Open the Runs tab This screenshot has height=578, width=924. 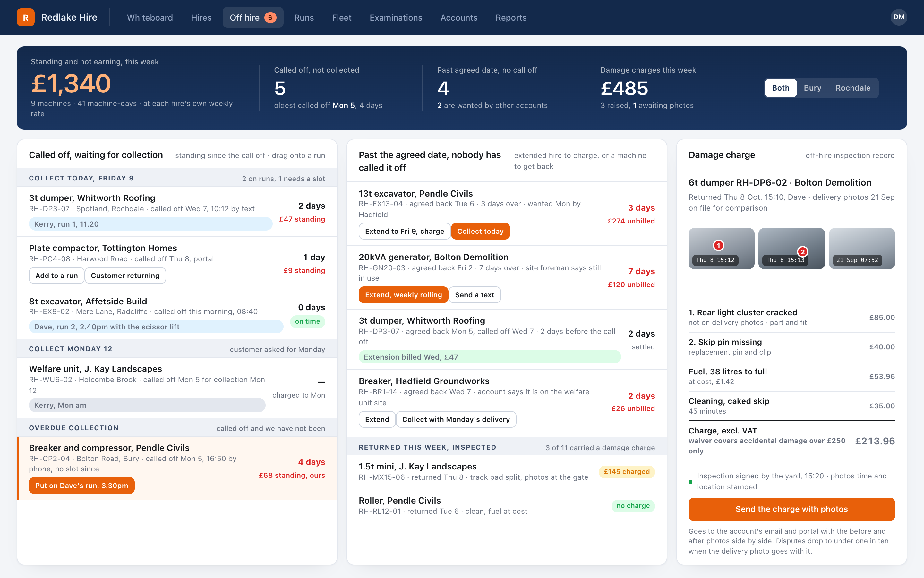coord(304,18)
